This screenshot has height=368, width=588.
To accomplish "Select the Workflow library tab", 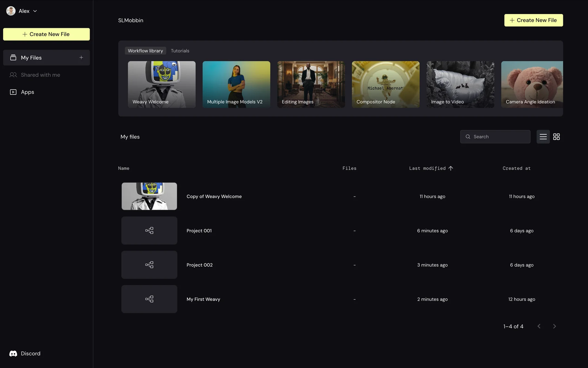I will (x=145, y=51).
